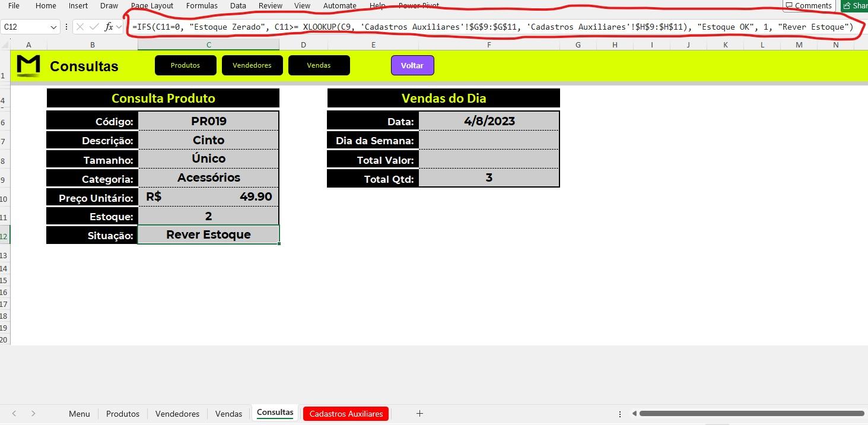Image resolution: width=868 pixels, height=425 pixels.
Task: Click the purple Voltar button
Action: pos(412,65)
